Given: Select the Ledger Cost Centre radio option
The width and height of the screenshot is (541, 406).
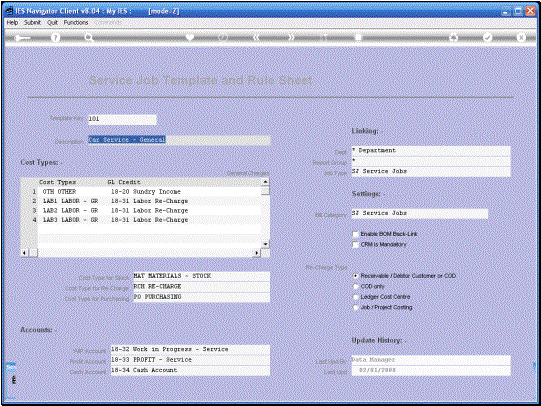Looking at the screenshot, I should 356,297.
